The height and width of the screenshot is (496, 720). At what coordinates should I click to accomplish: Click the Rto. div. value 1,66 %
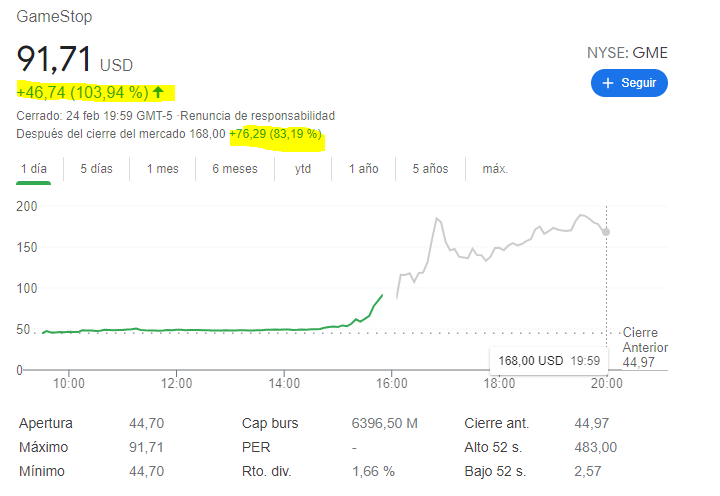373,471
